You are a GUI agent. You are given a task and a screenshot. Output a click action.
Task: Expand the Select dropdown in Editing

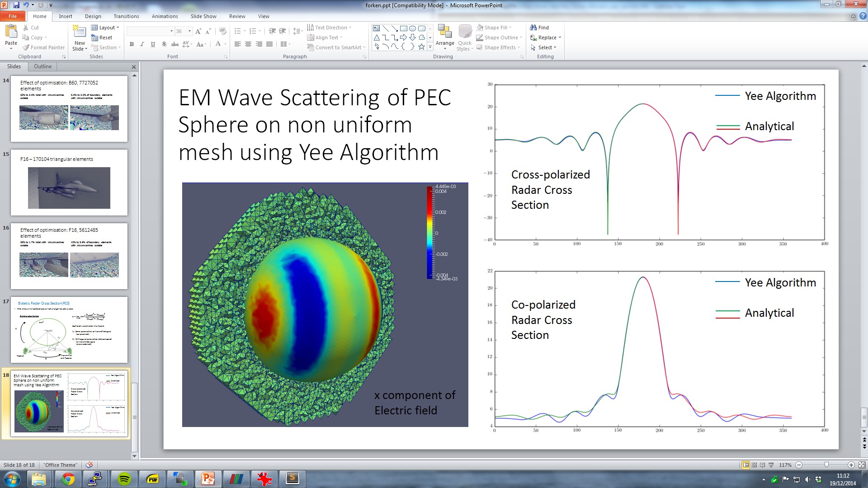[546, 47]
